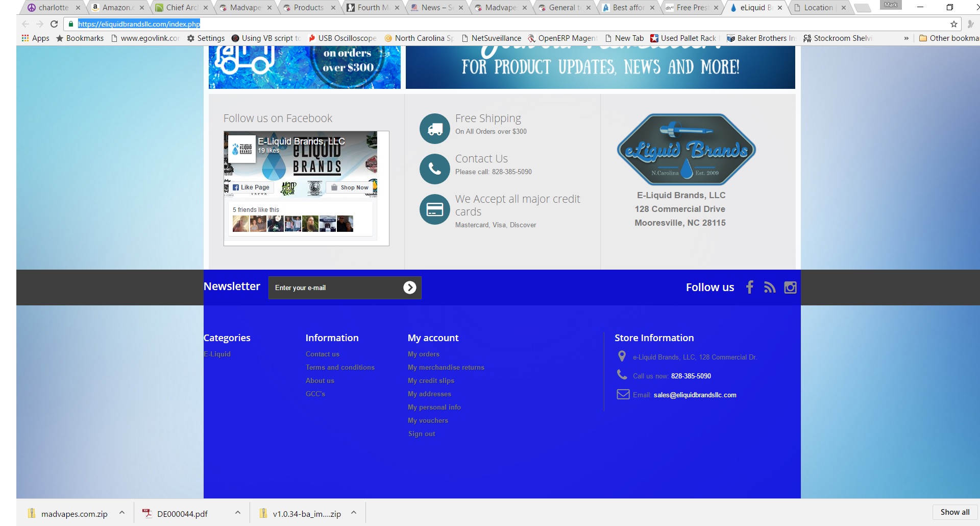980x526 pixels.
Task: Open My credit slips link
Action: coord(431,380)
